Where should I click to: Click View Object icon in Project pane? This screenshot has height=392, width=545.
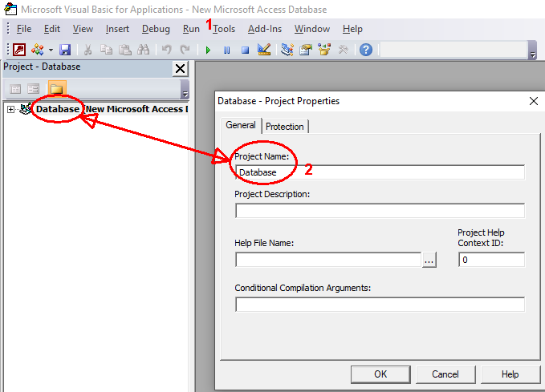(x=34, y=89)
